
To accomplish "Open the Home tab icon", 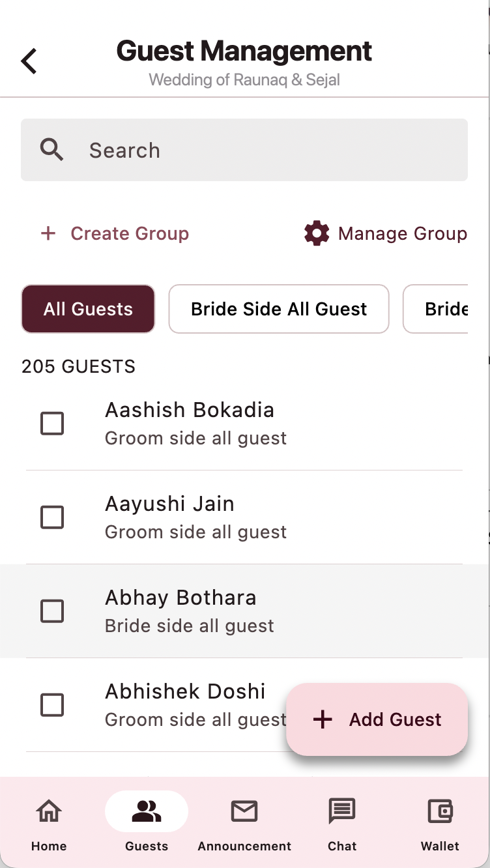I will coord(49,811).
